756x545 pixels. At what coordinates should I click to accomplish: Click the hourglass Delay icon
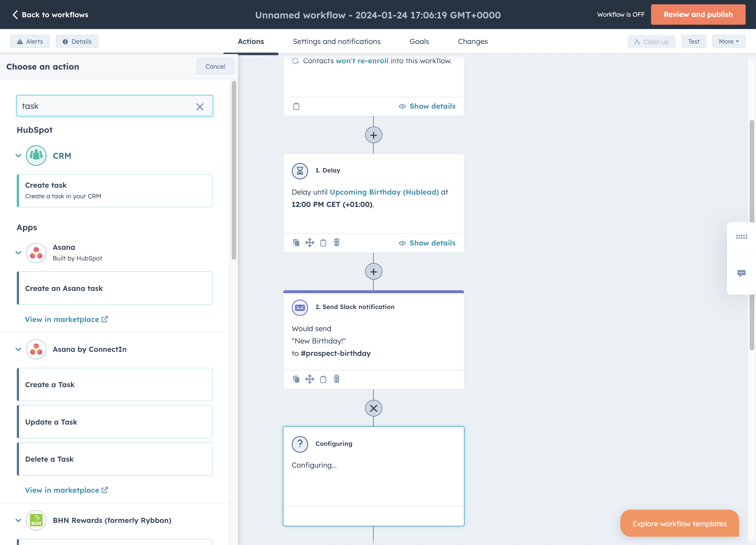pos(300,171)
